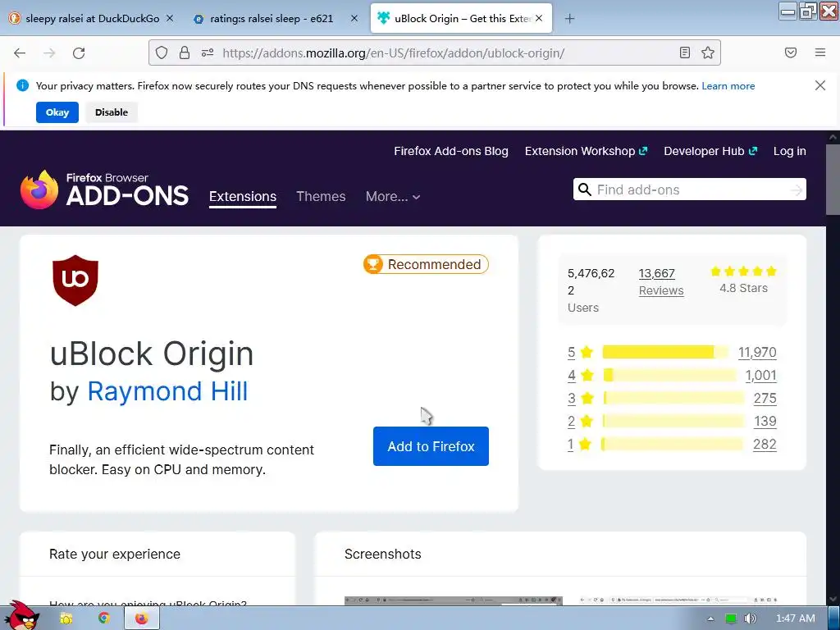Open author Raymond Hill's profile
This screenshot has width=840, height=630.
[167, 391]
